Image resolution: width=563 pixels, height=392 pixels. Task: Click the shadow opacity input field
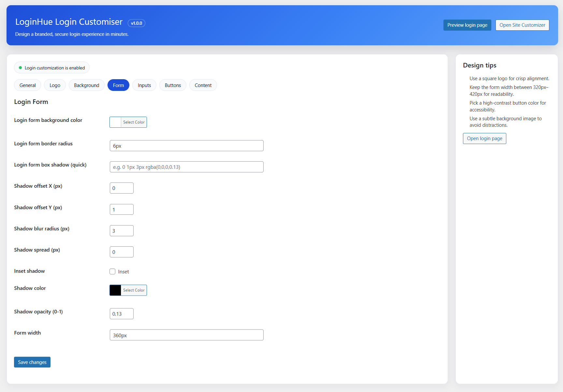click(x=122, y=313)
